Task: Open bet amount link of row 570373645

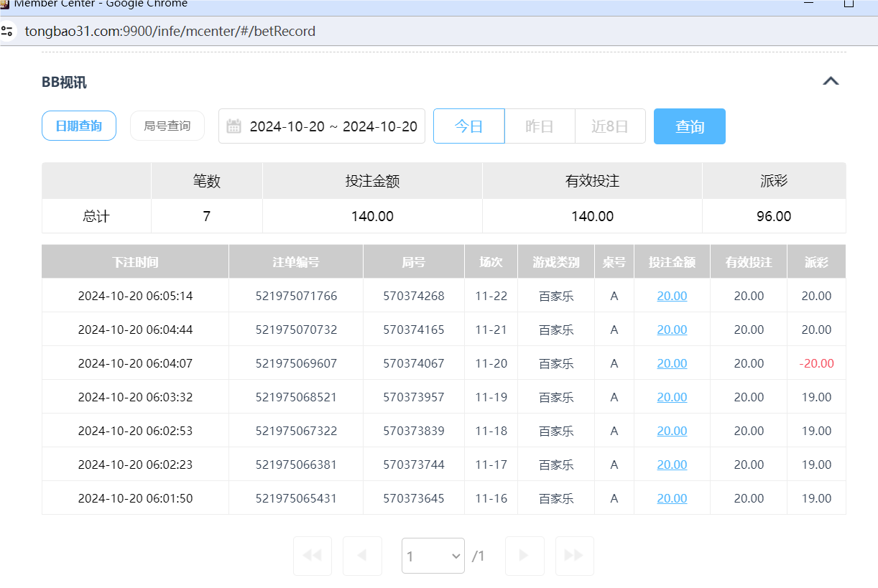Action: [x=672, y=498]
